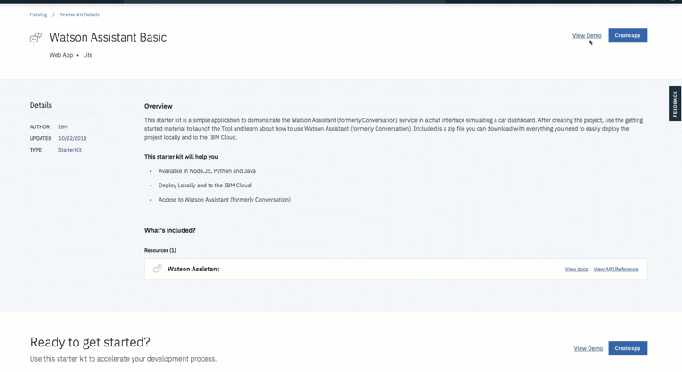Click the Resources (1) label
Screen dimensions: 682x372
(160, 250)
